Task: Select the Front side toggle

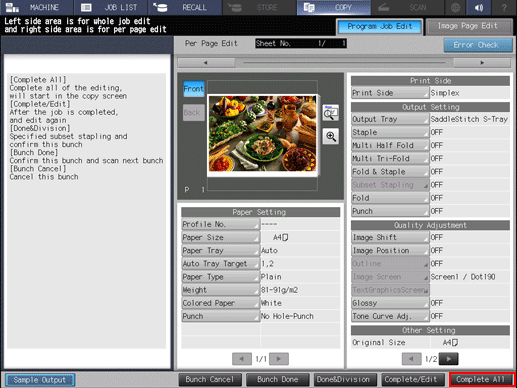Action: [x=194, y=89]
